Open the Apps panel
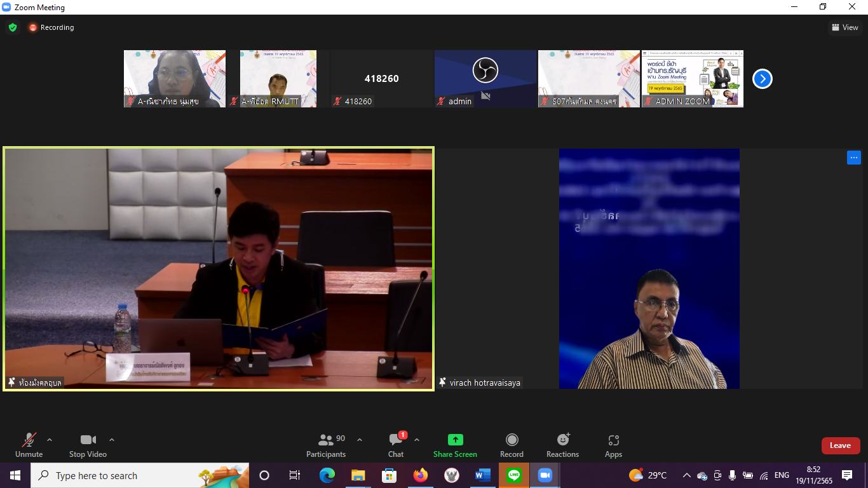This screenshot has height=488, width=868. click(x=613, y=445)
